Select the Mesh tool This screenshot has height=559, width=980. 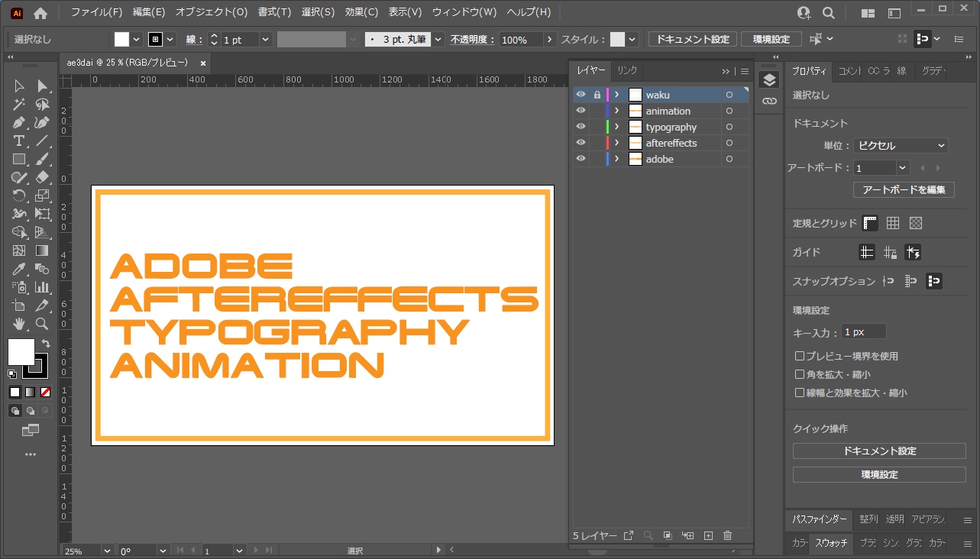pyautogui.click(x=19, y=251)
